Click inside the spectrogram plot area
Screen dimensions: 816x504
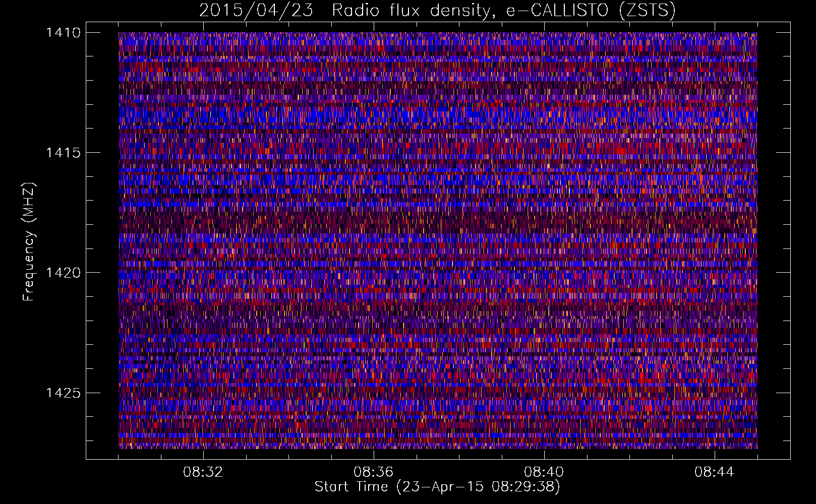(438, 240)
